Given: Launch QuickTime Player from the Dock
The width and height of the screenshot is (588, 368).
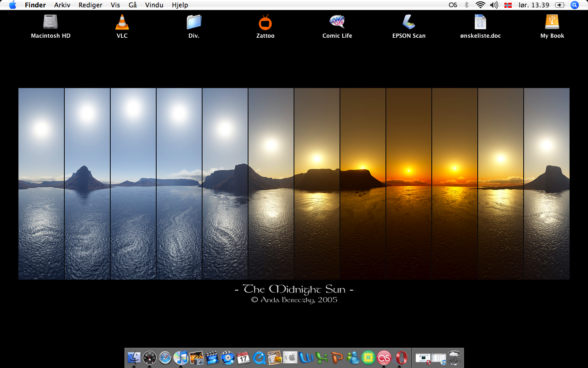Looking at the screenshot, I should coord(259,357).
